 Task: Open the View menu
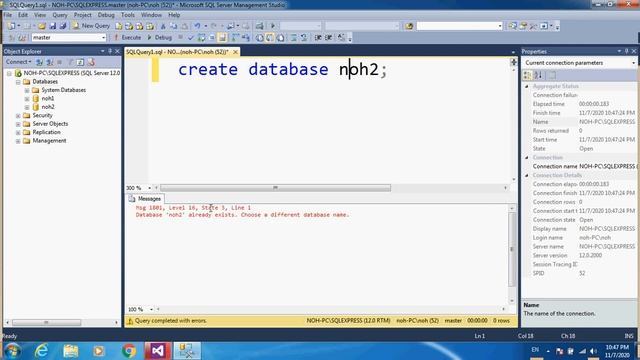pyautogui.click(x=40, y=15)
